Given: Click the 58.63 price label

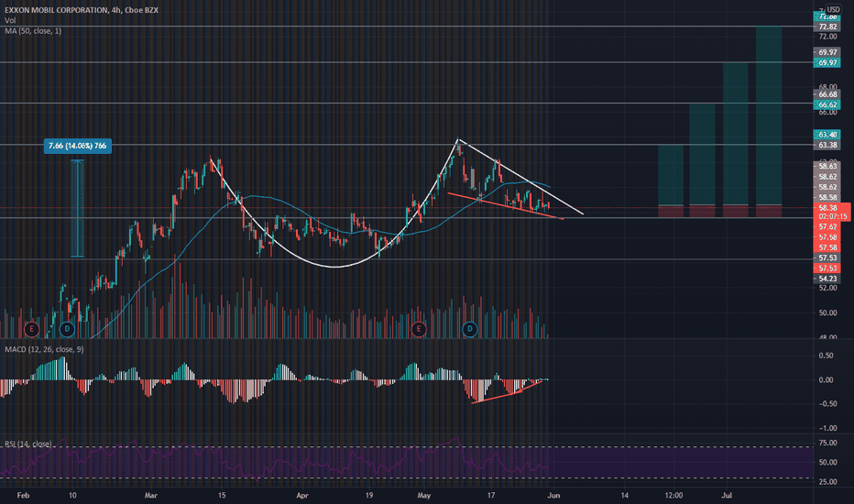Looking at the screenshot, I should [827, 166].
